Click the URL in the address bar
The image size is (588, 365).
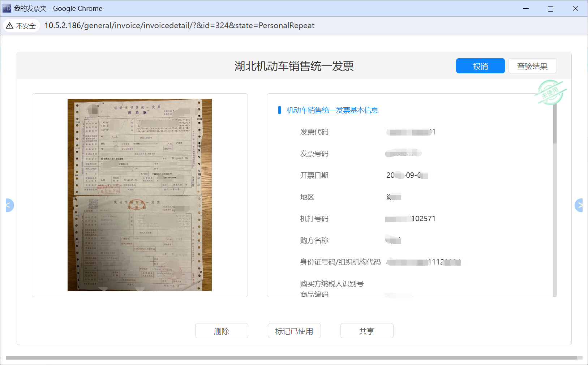click(x=179, y=26)
